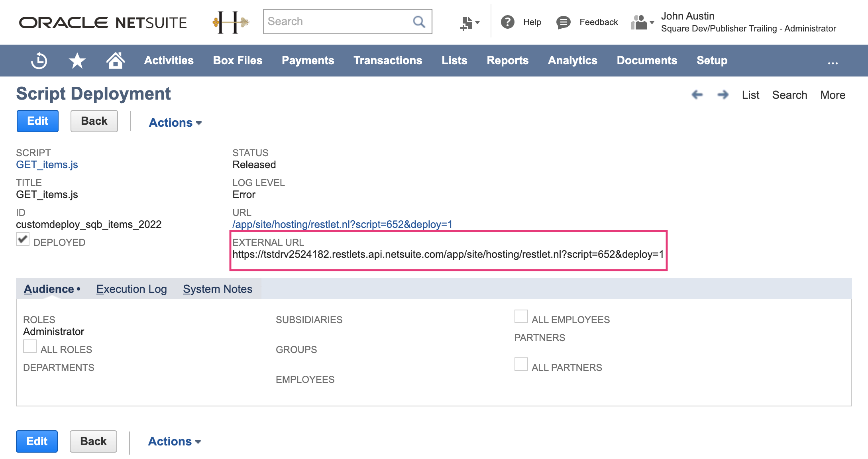Open the Transactions menu
868x459 pixels.
point(387,61)
